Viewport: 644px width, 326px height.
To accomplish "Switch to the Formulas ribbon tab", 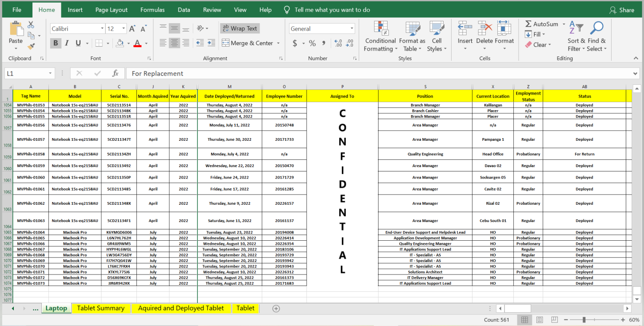I will (x=152, y=10).
